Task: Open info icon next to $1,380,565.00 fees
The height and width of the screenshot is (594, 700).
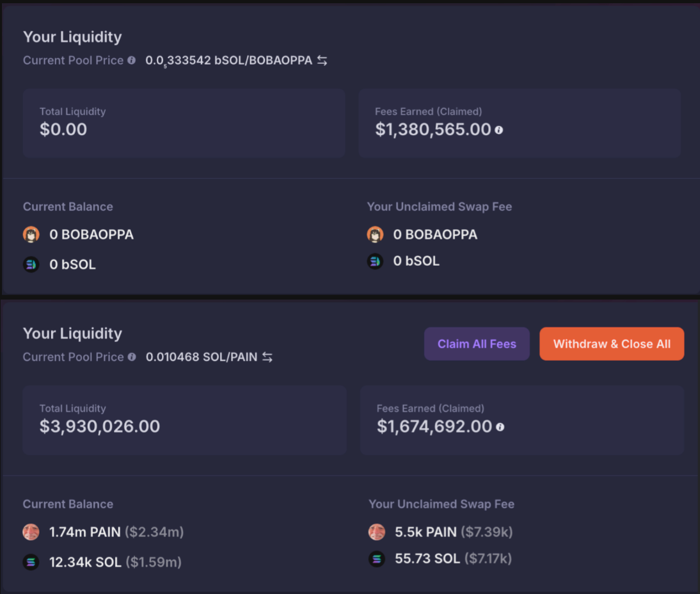Action: [x=499, y=130]
